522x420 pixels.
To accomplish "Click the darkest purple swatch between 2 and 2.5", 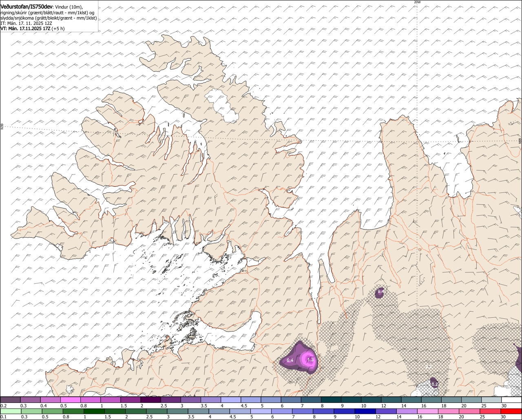I will point(151,400).
